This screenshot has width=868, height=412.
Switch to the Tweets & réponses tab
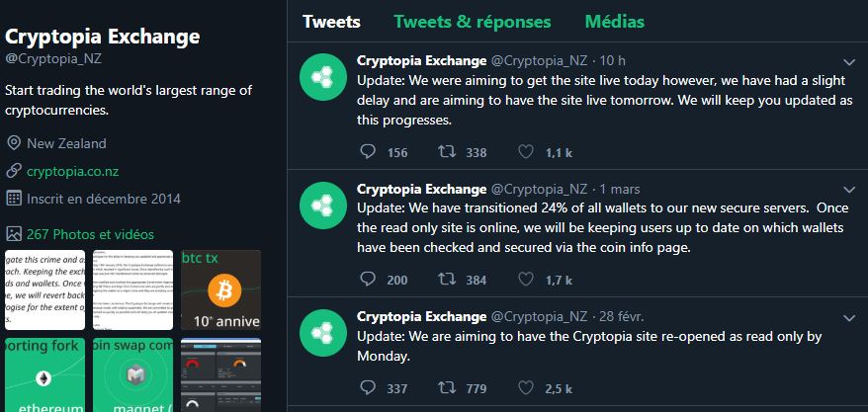point(473,21)
